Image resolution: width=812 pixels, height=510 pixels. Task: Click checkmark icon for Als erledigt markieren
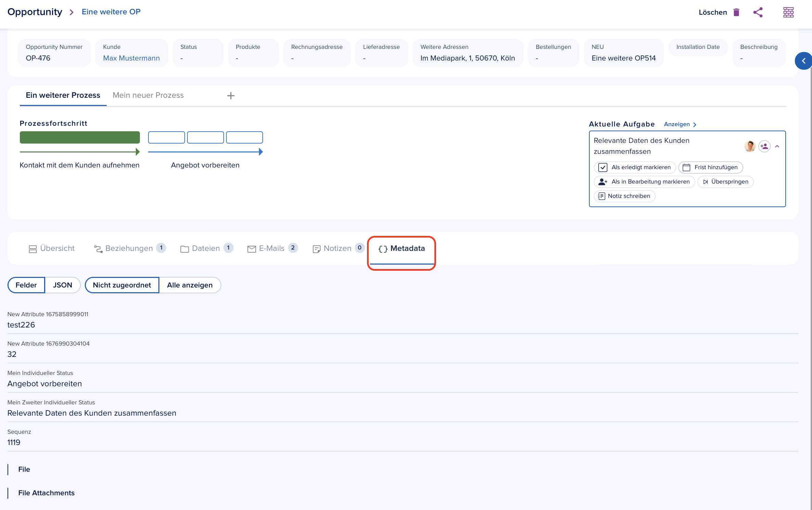(603, 167)
